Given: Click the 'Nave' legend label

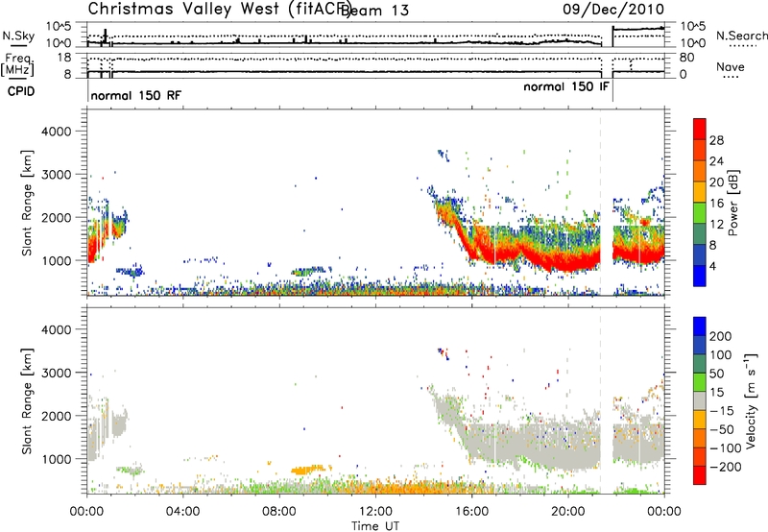Looking at the screenshot, I should (x=730, y=66).
